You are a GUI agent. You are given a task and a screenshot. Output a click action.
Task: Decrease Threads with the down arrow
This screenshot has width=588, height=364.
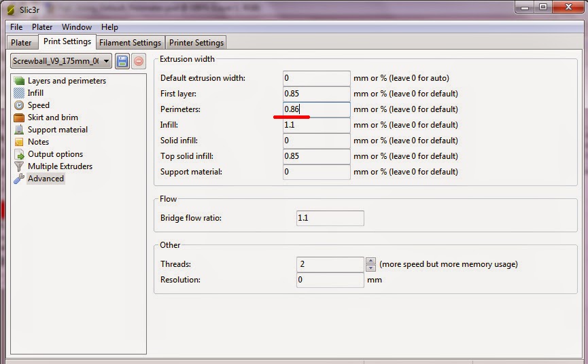[x=370, y=268]
